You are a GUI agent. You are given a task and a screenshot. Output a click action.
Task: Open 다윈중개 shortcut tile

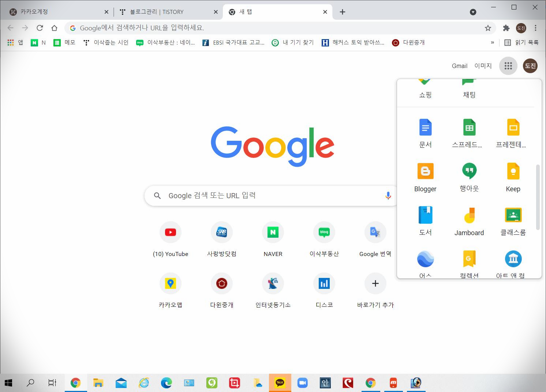click(x=222, y=291)
